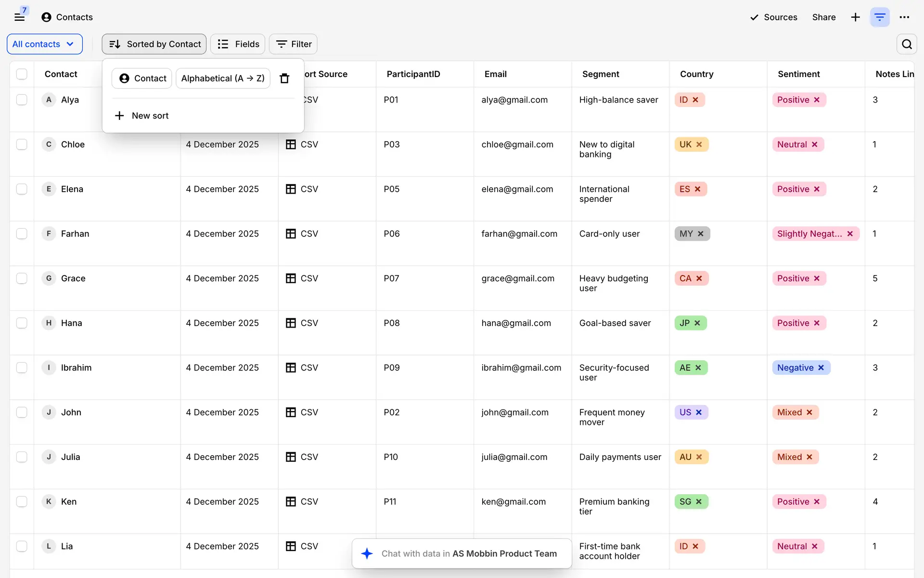Image resolution: width=924 pixels, height=578 pixels.
Task: Change the sort field Contact selector
Action: coord(142,79)
